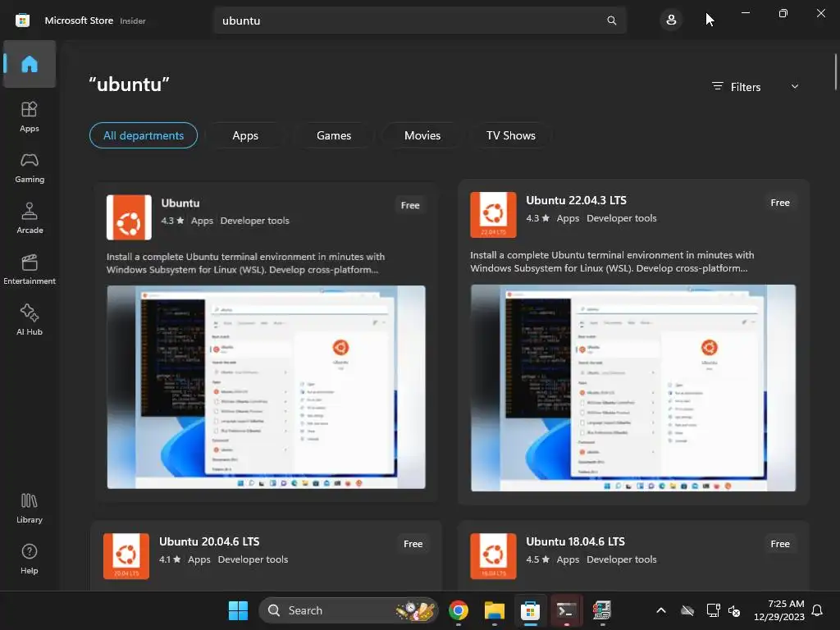The image size is (840, 630).
Task: Click Free button on Ubuntu 18.04.6 LTS
Action: tap(779, 544)
